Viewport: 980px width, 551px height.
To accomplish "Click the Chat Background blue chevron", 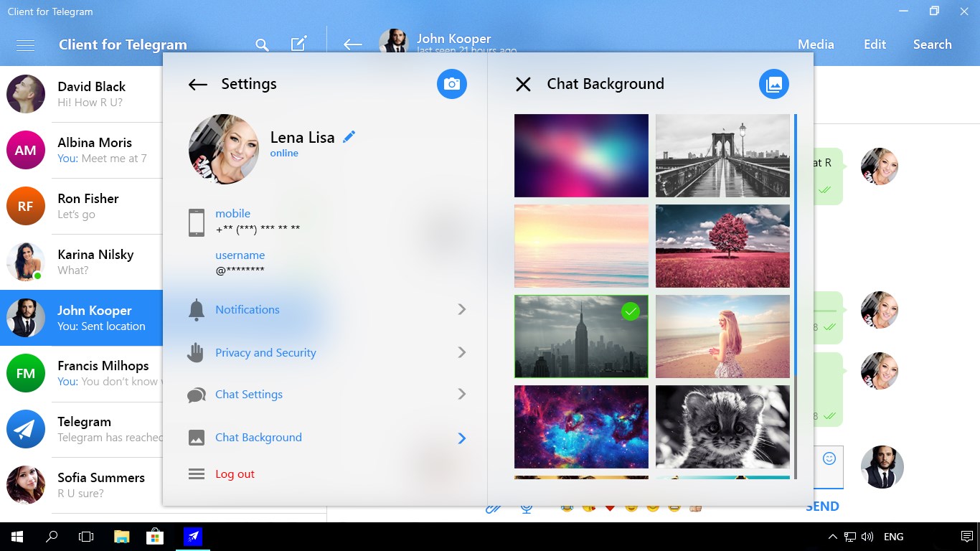I will tap(462, 438).
